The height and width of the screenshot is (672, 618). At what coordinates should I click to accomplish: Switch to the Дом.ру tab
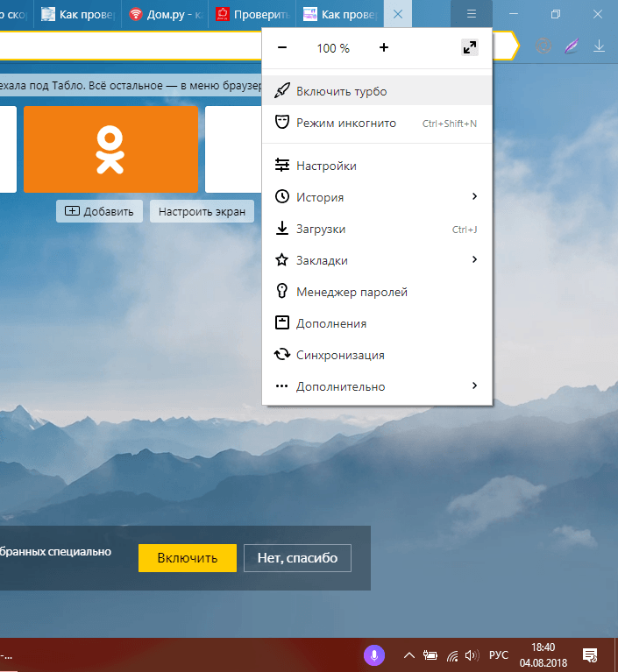tap(165, 14)
